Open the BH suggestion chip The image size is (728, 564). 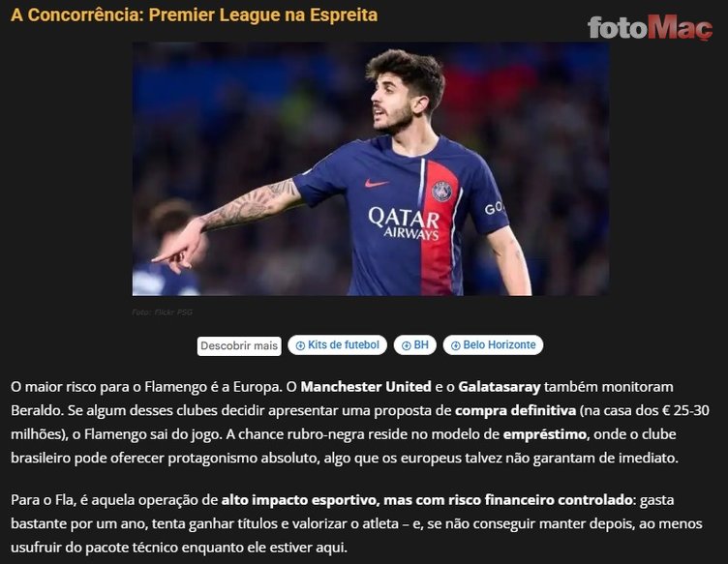click(x=414, y=345)
